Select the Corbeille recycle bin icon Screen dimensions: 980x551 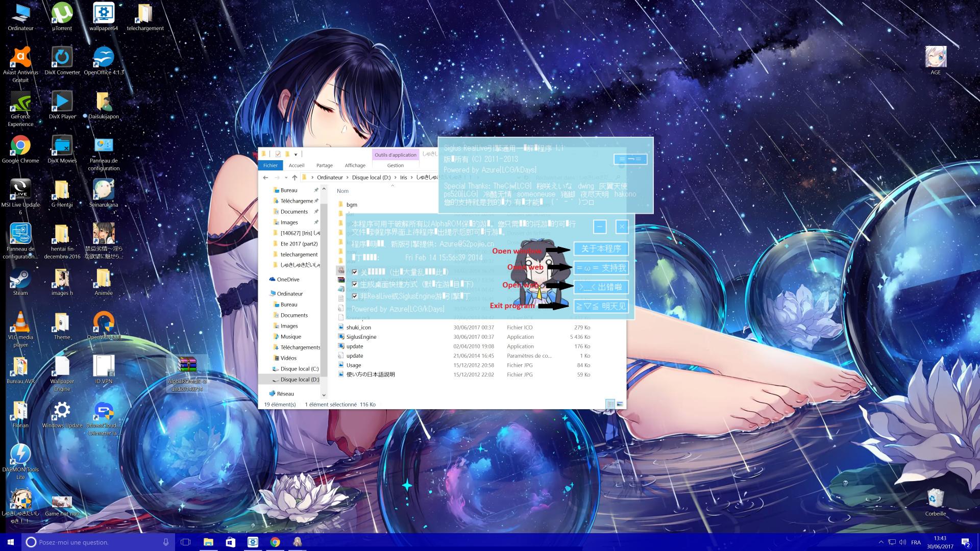tap(936, 503)
